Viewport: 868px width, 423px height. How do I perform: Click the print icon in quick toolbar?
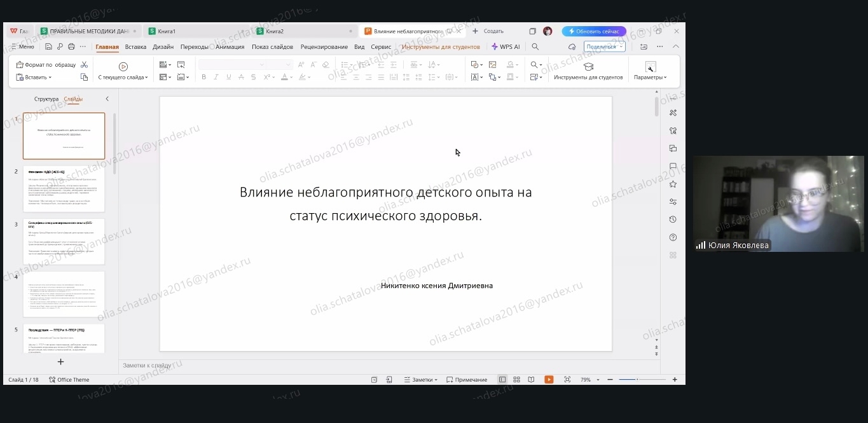(71, 46)
